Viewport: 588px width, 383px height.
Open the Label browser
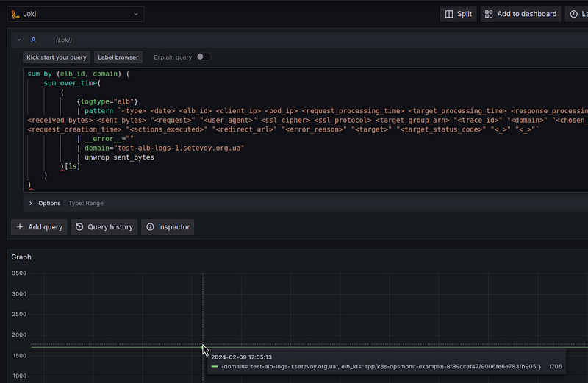click(x=118, y=57)
